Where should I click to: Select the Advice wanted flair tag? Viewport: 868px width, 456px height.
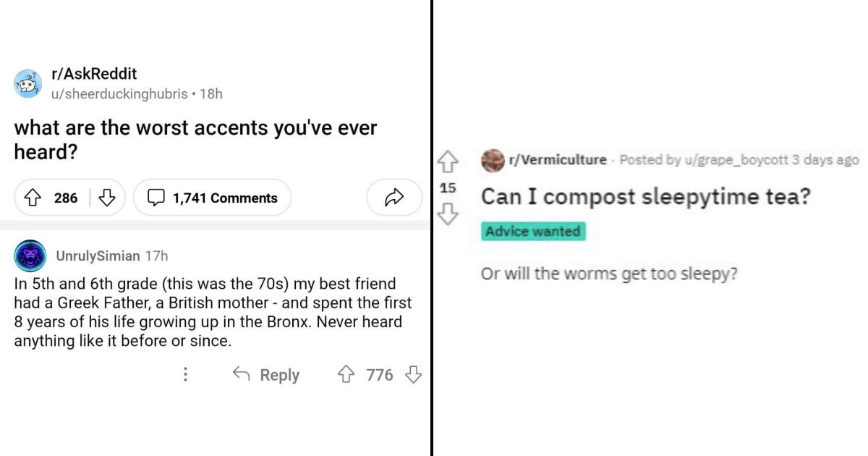point(532,231)
